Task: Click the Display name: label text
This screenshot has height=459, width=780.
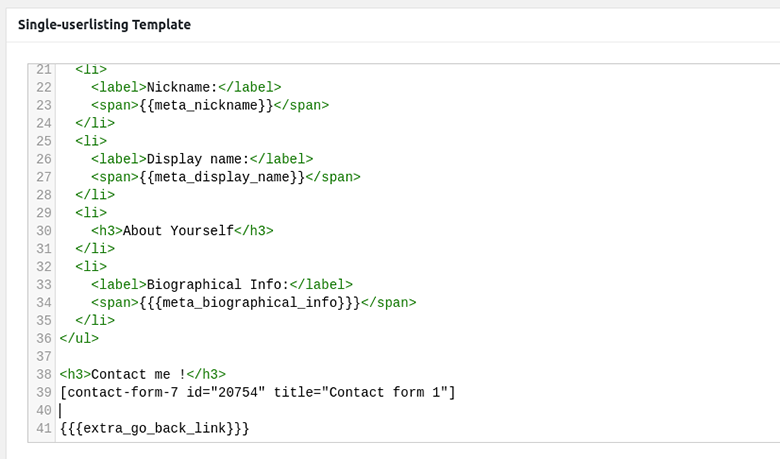Action: coord(198,159)
